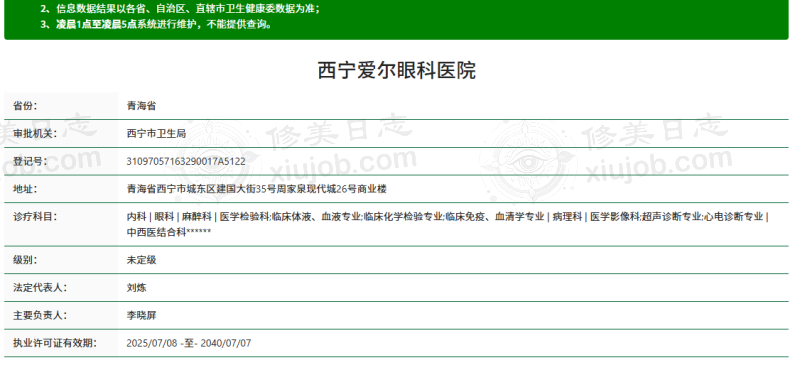This screenshot has width=800, height=365.
Task: Select the 诊疗科目 label
Action: [35, 216]
